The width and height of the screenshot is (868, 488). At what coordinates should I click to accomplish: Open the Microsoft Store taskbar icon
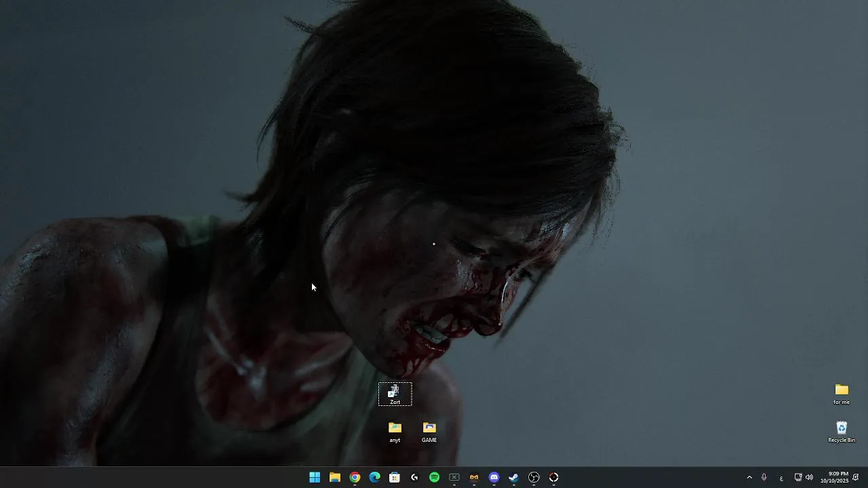(x=395, y=477)
